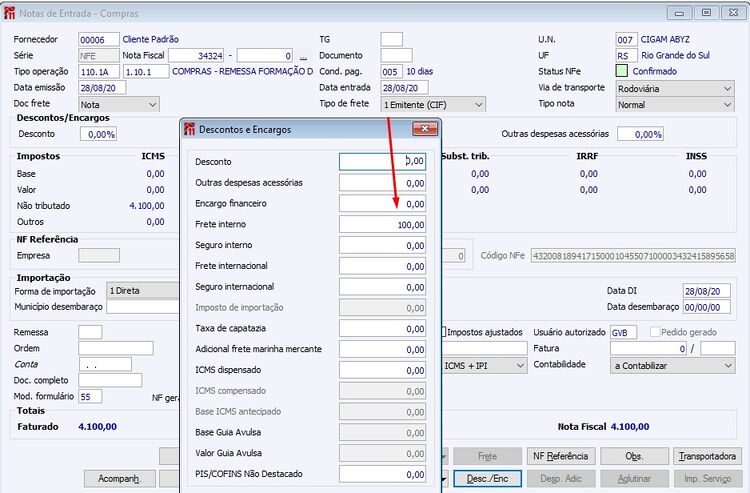Click the Adicional frete marinha mercante field
This screenshot has height=493, width=750.
[383, 350]
